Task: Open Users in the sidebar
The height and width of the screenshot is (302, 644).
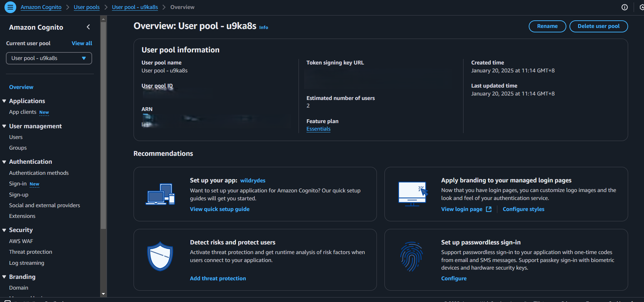Action: click(16, 137)
